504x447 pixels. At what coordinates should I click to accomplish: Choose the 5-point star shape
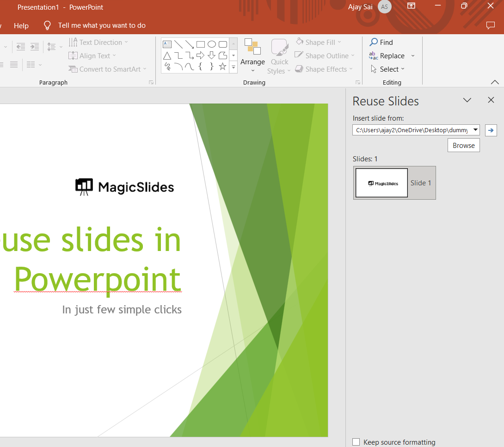222,67
